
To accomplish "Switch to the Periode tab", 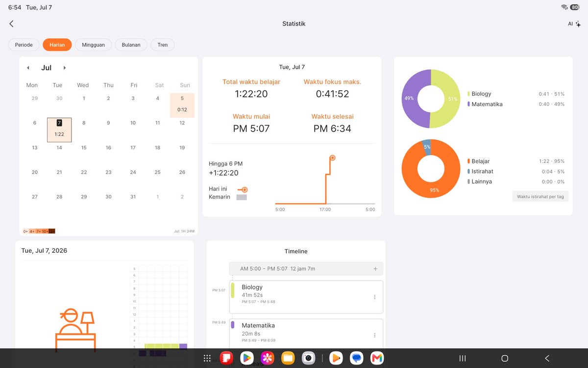I will pyautogui.click(x=24, y=45).
